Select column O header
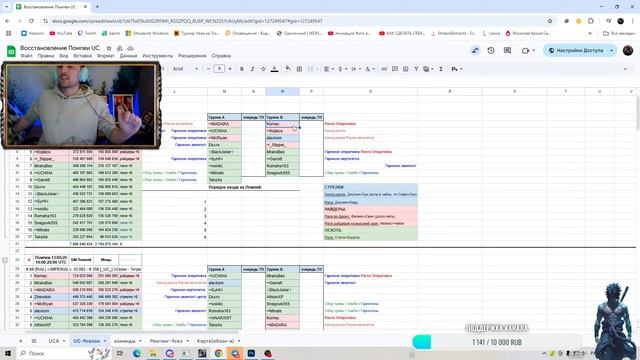The height and width of the screenshot is (360, 640). [282, 91]
